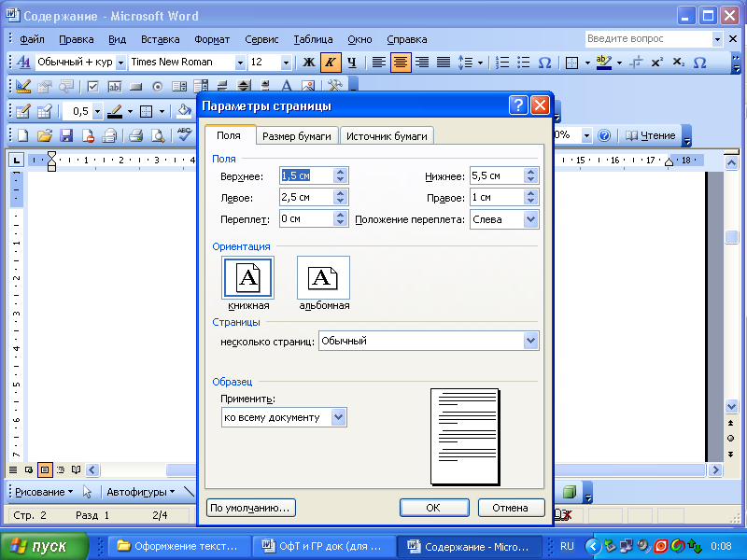Align text to the left

pos(379,63)
